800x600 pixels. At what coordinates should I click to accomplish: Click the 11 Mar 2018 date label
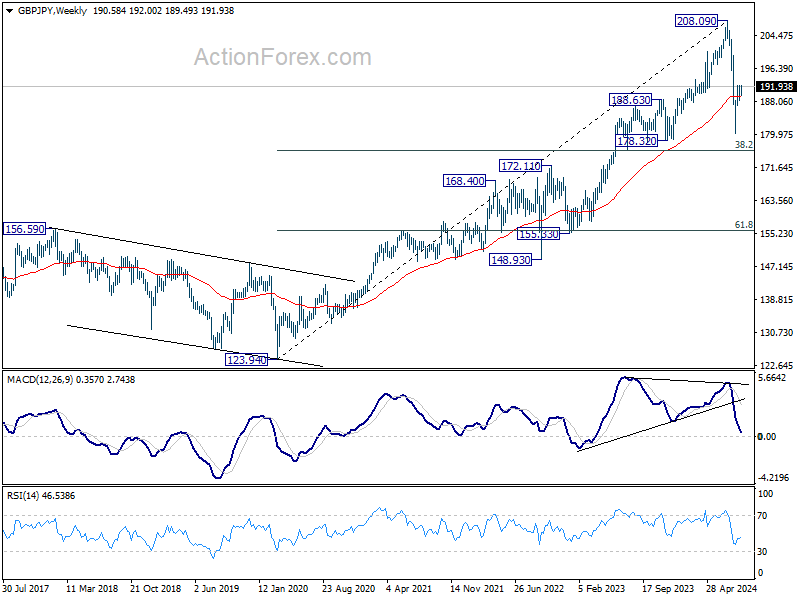[x=92, y=588]
